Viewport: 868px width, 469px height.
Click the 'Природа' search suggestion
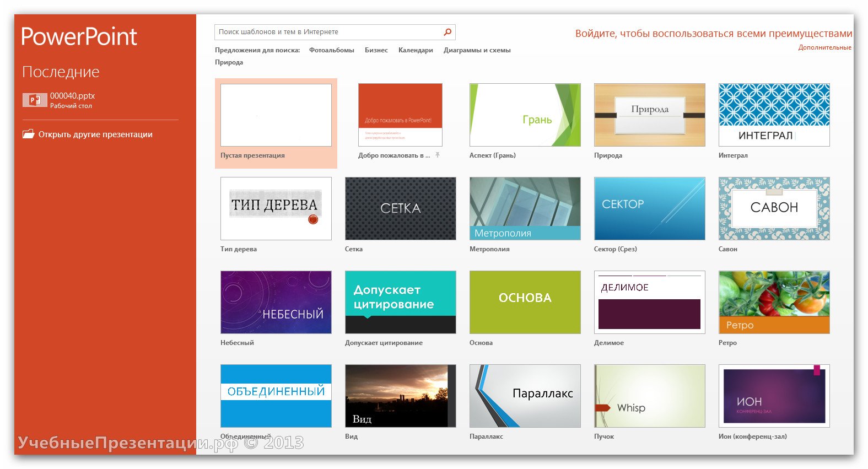coord(229,62)
